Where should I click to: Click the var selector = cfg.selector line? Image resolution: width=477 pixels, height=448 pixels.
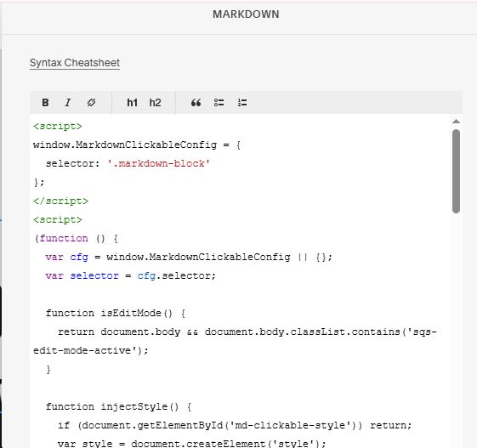pyautogui.click(x=131, y=276)
